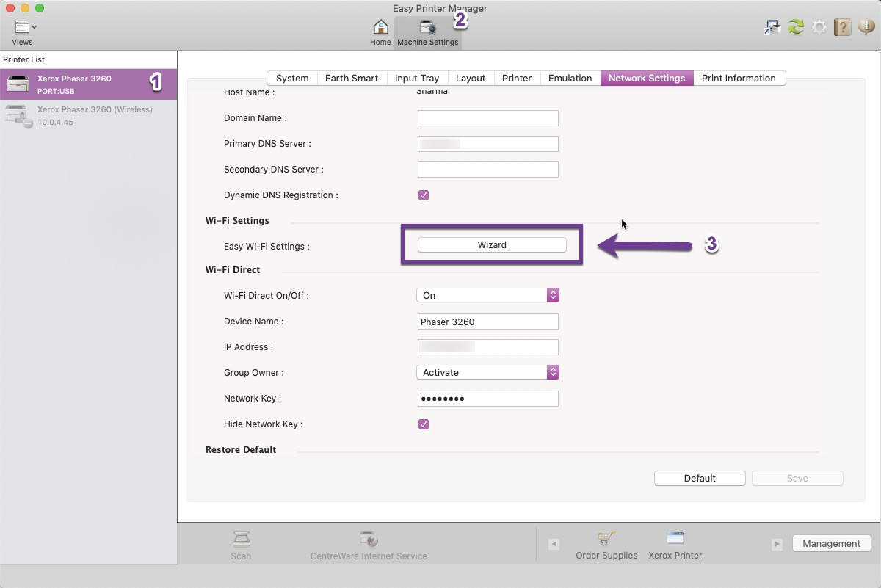Click the Domain Name field
The image size is (881, 588).
pos(488,118)
